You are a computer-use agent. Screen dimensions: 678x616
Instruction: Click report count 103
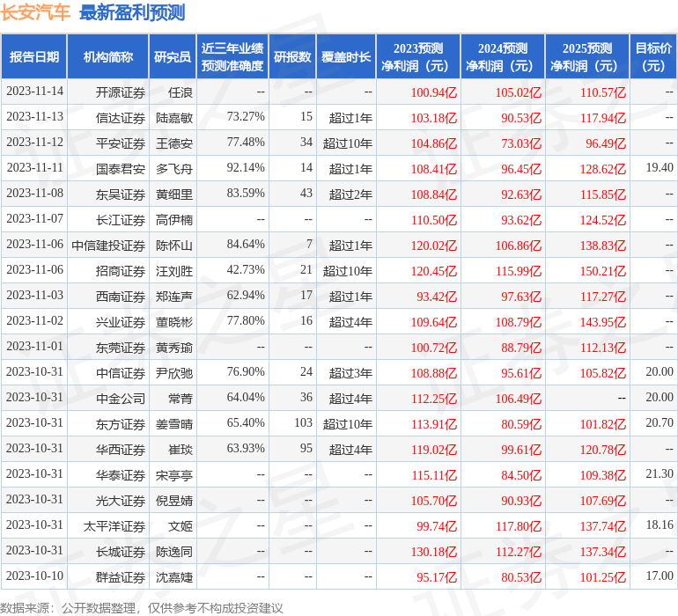(x=303, y=422)
